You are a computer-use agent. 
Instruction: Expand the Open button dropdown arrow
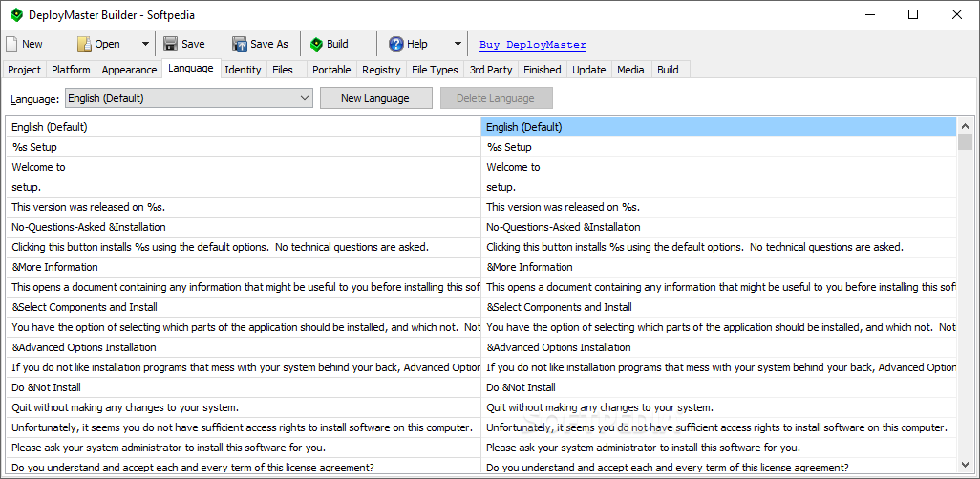[x=145, y=44]
